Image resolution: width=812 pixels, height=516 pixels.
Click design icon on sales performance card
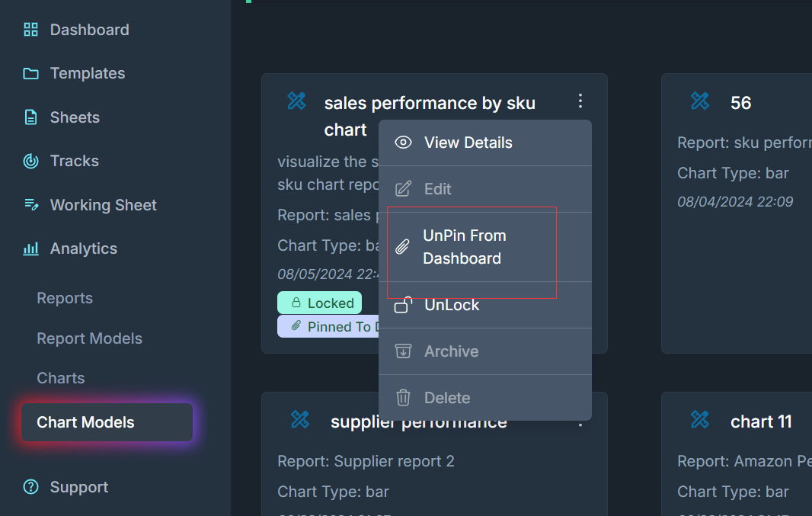click(x=297, y=101)
